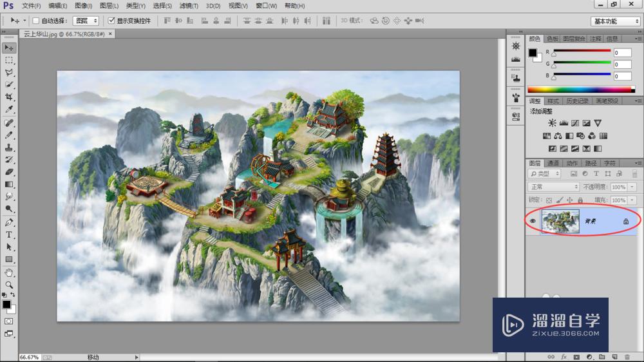Viewport: 644px width, 362px height.
Task: Hide the 背景 layer with eye icon
Action: pyautogui.click(x=533, y=221)
